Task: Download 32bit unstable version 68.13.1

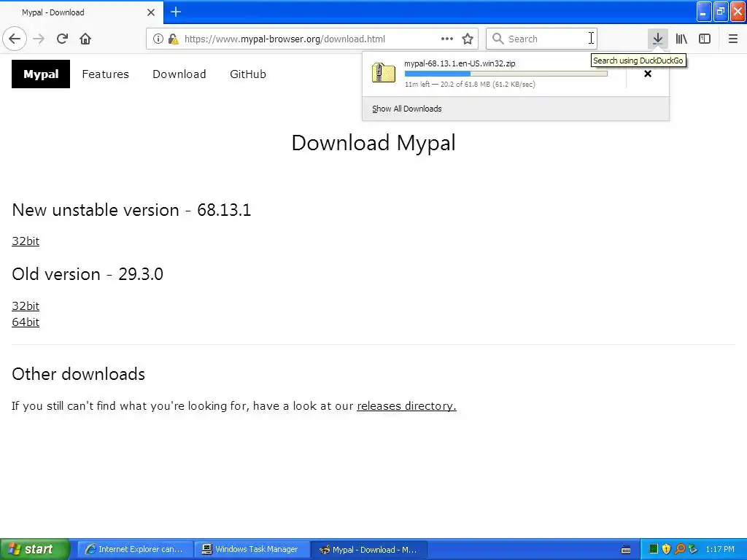Action: pos(26,241)
